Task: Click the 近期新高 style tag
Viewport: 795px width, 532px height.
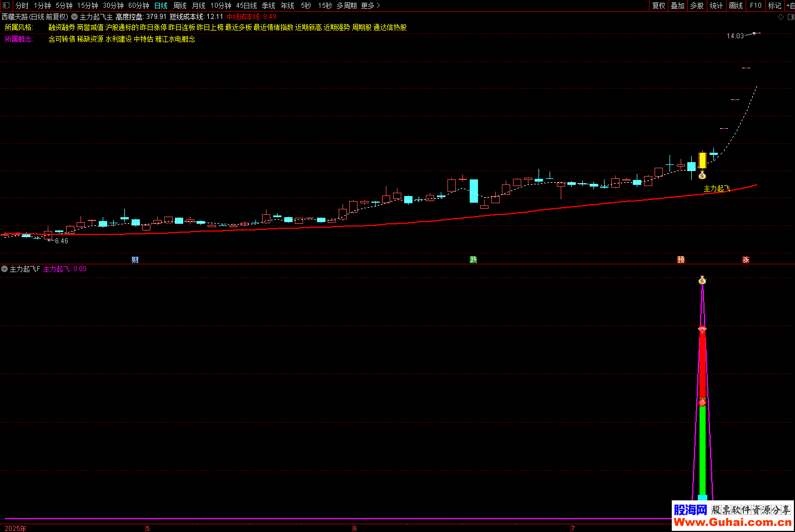Action: 308,27
